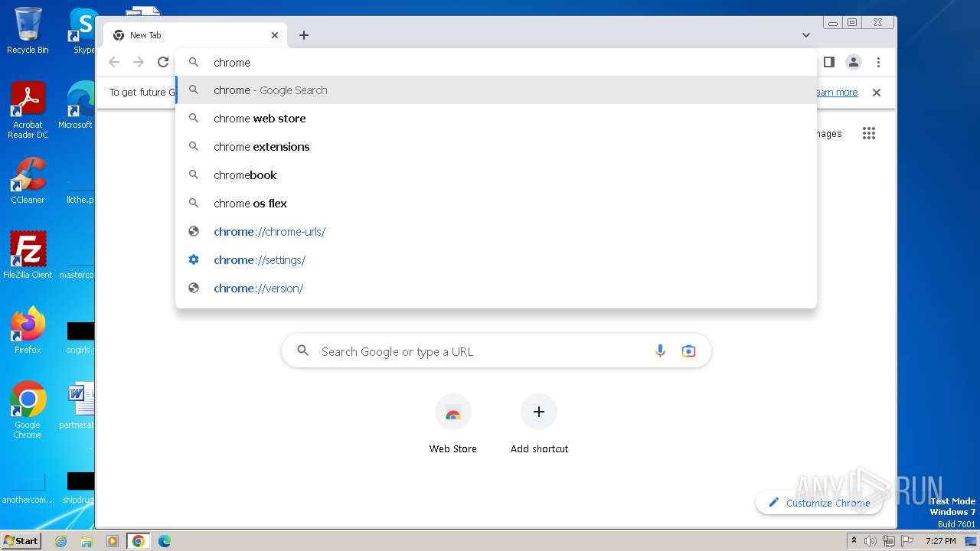Open the Chrome three-dot menu
980x551 pixels.
(x=878, y=62)
